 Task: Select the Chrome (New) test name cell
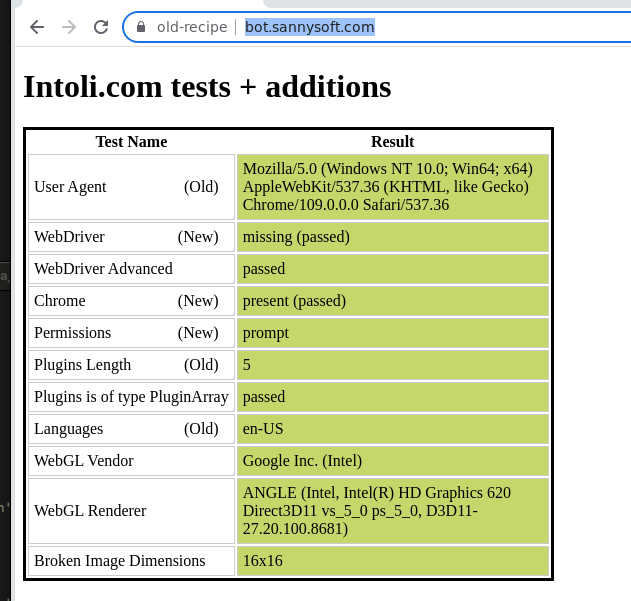coord(131,301)
